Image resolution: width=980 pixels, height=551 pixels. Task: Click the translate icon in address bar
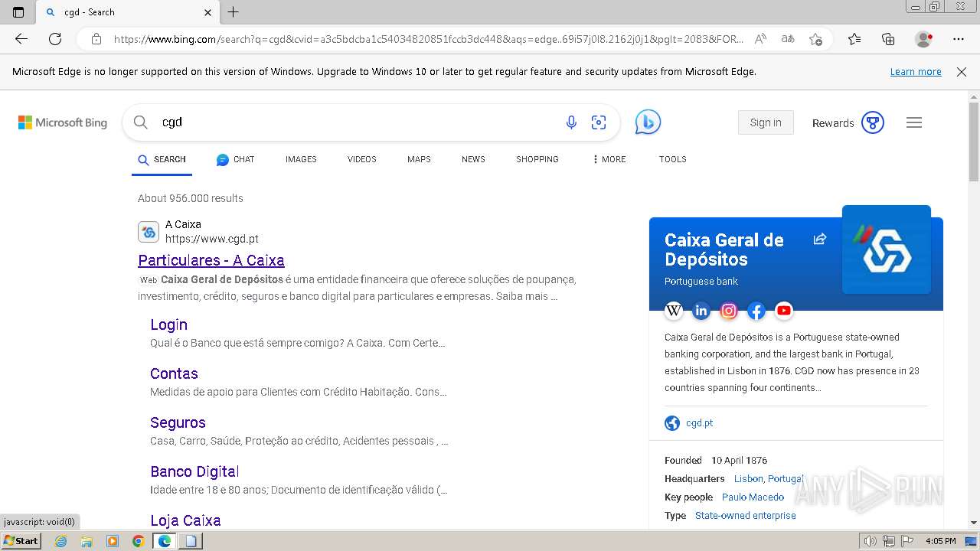787,39
